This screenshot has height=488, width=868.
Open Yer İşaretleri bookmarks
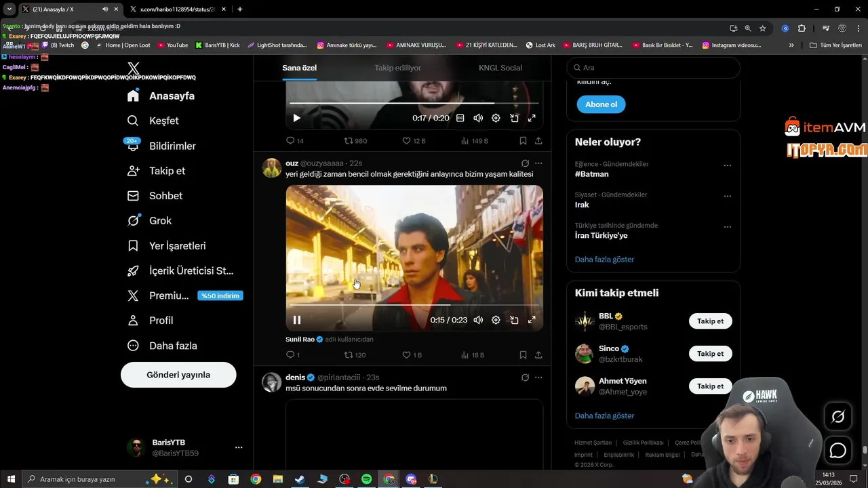tap(167, 246)
